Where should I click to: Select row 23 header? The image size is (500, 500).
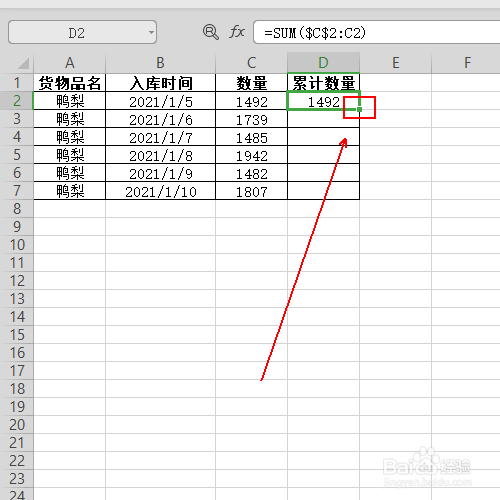[17, 479]
